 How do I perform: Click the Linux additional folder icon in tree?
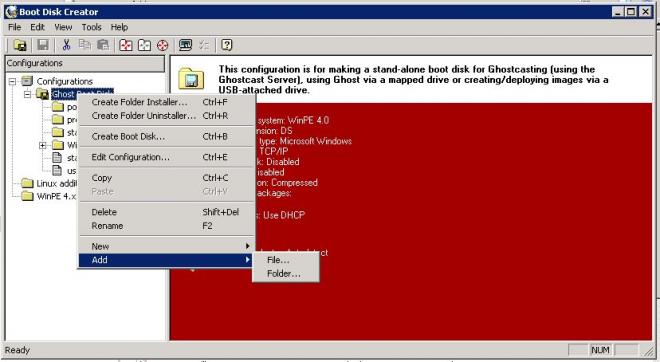click(x=27, y=183)
